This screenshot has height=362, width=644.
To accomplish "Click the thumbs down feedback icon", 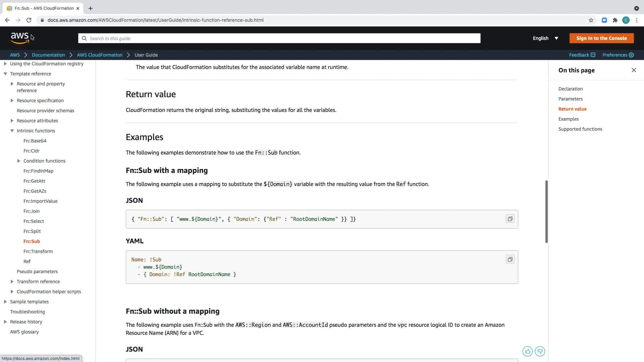I will (540, 351).
